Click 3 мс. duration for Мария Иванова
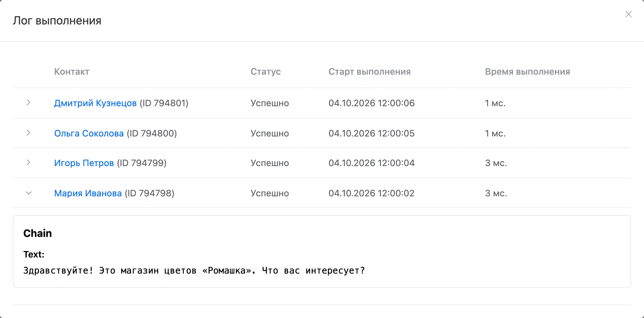Screen dimensions: 644x318 496,193
